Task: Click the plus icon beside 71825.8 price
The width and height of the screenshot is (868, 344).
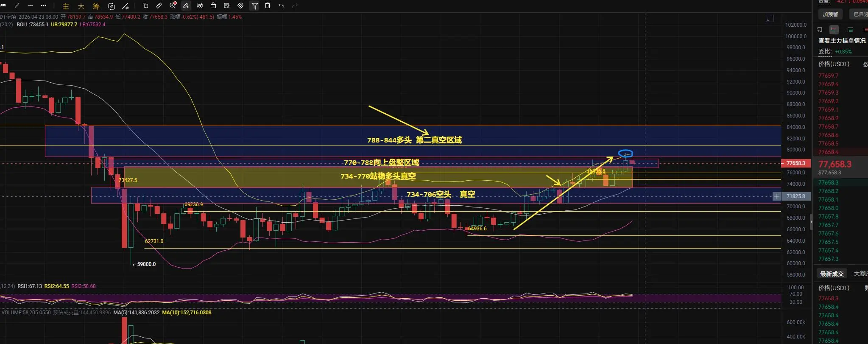Action: [776, 196]
